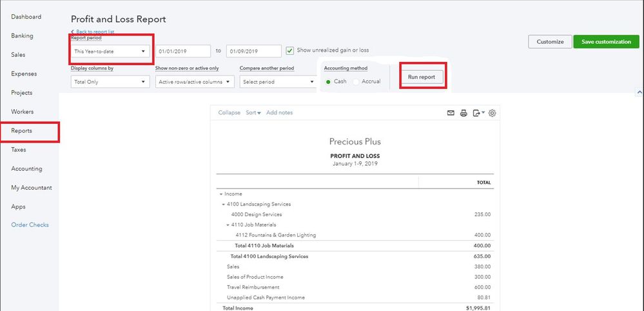Click the Run report button
The height and width of the screenshot is (311, 644).
422,77
